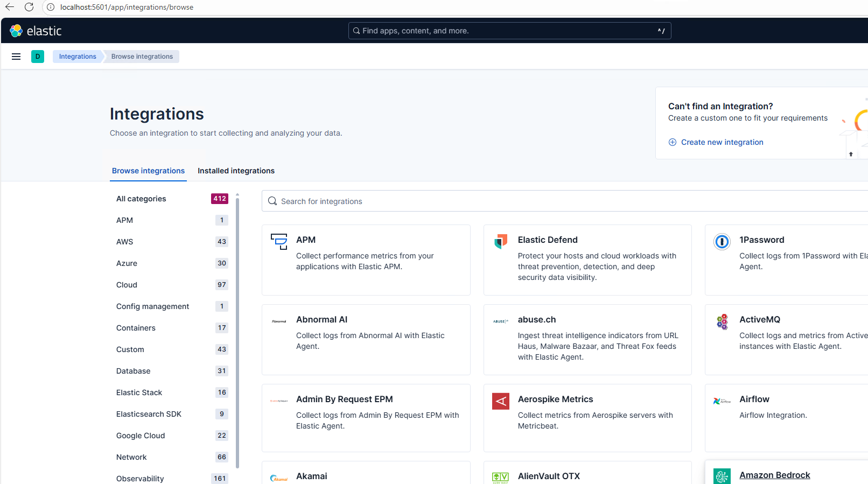Click the abuse.ch logo icon
Viewport: 868px width, 484px height.
(x=501, y=321)
